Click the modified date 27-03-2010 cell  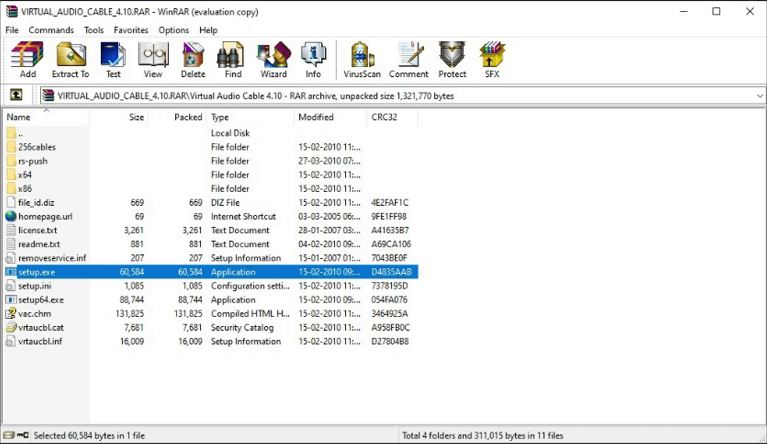pos(329,161)
